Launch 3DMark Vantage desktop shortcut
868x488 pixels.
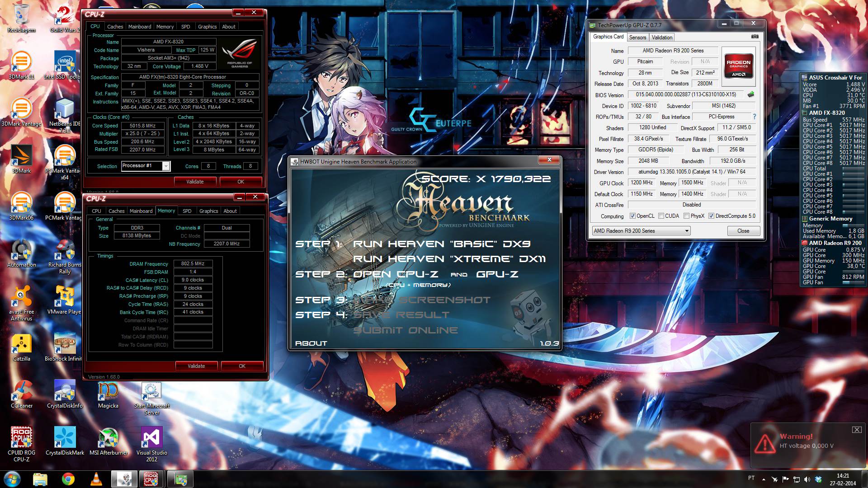click(x=21, y=112)
